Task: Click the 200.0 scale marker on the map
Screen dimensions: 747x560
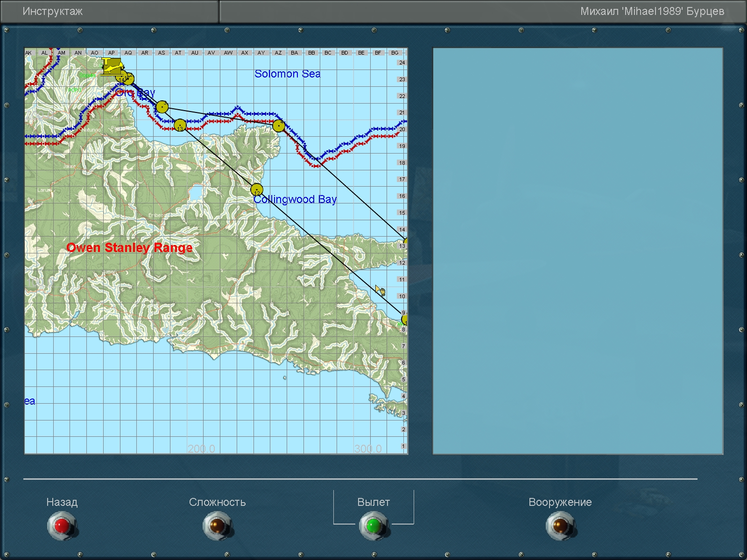Action: pos(201,449)
